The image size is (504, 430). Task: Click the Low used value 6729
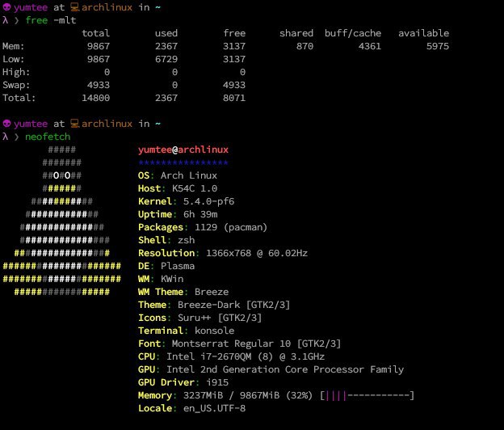pos(166,59)
